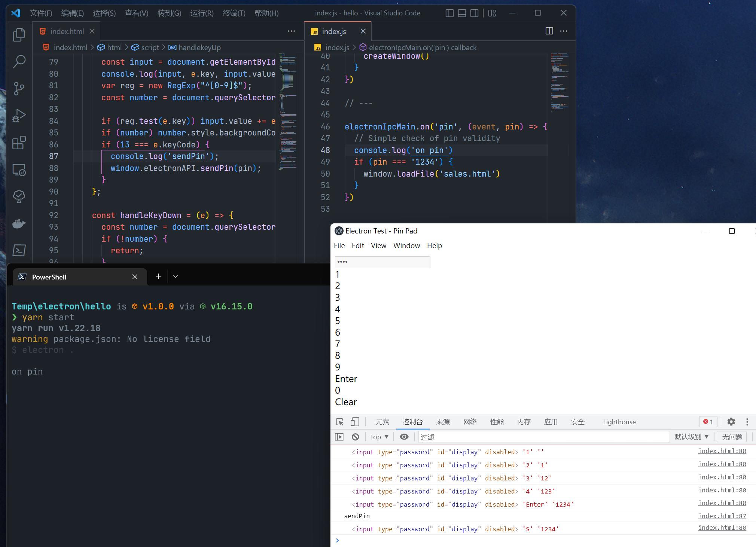Split the index.js editor to the right
This screenshot has height=547, width=756.
(x=549, y=31)
